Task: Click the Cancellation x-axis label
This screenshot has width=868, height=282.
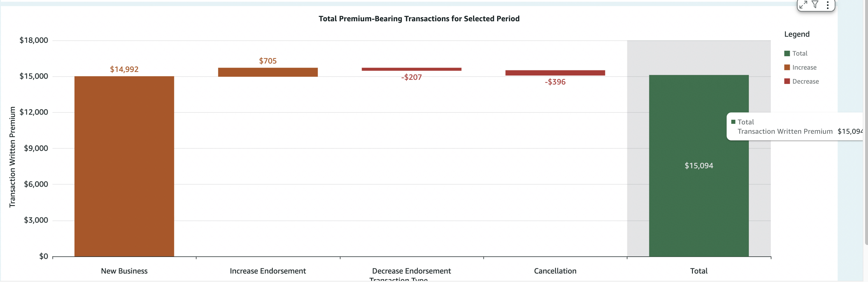Action: [x=555, y=271]
